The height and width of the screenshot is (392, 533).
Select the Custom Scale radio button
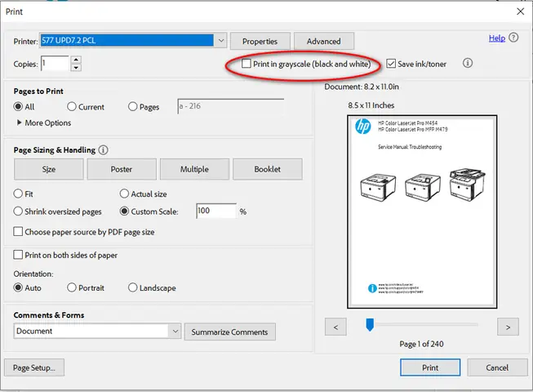click(124, 212)
